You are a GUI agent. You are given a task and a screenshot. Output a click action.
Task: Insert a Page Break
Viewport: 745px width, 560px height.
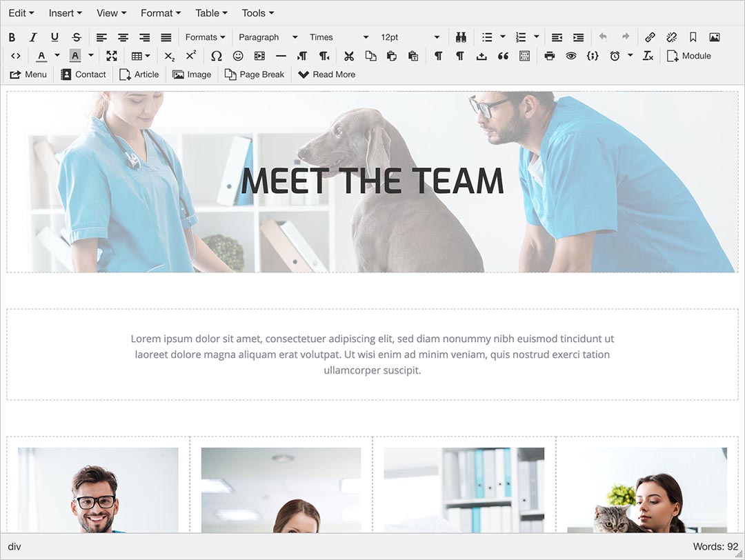coord(254,74)
